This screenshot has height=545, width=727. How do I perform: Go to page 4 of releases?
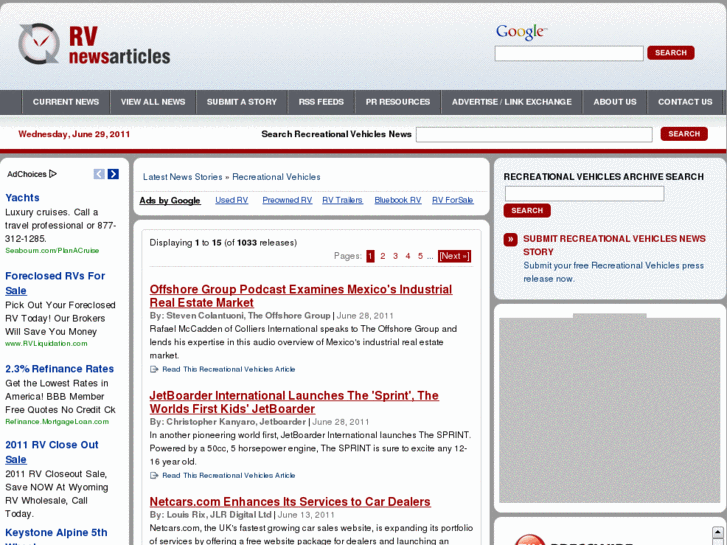click(408, 256)
